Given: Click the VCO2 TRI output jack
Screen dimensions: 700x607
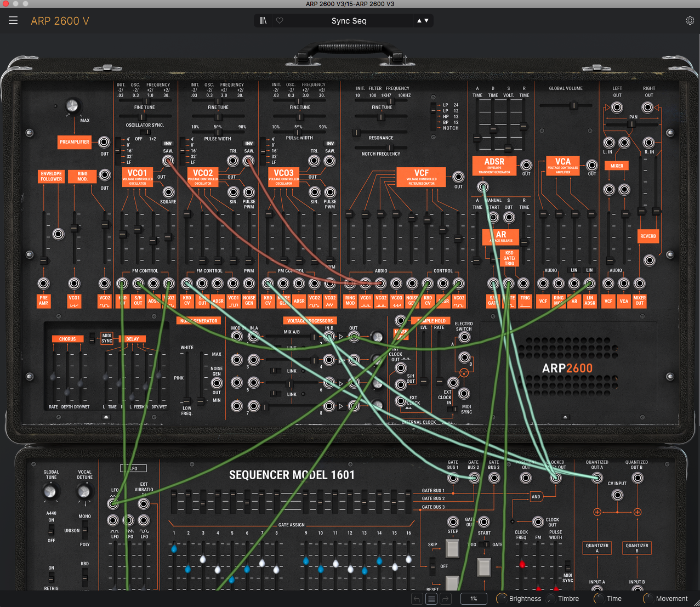Looking at the screenshot, I should point(233,161).
